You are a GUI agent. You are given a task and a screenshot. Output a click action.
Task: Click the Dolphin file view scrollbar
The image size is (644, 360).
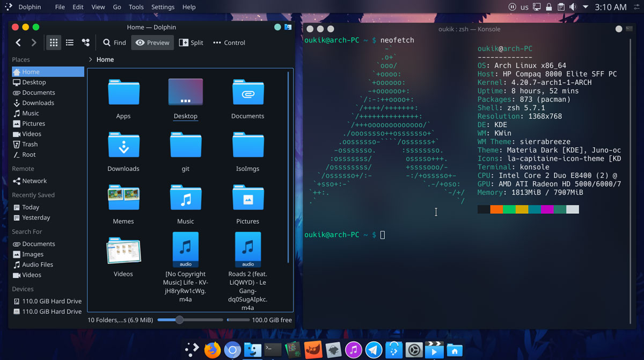coord(289,167)
